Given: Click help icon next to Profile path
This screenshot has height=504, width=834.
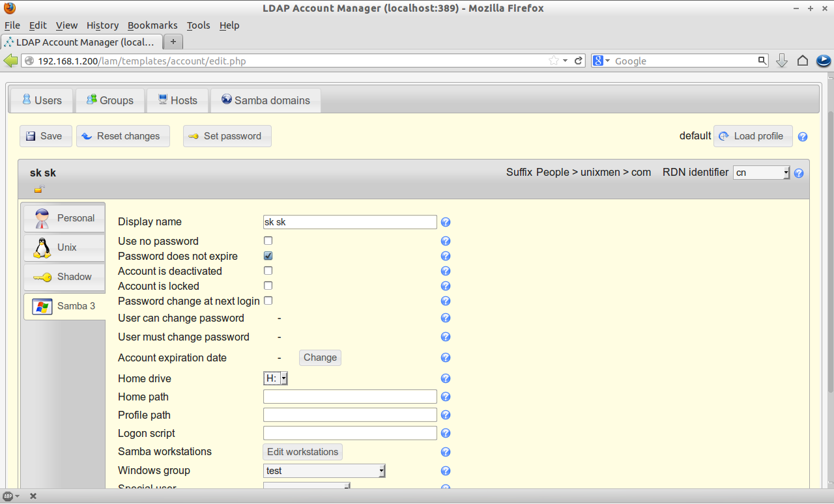Looking at the screenshot, I should [446, 415].
